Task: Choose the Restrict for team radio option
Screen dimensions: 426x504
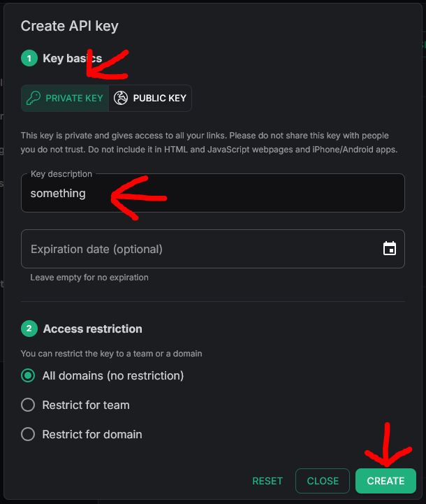Action: coord(28,405)
